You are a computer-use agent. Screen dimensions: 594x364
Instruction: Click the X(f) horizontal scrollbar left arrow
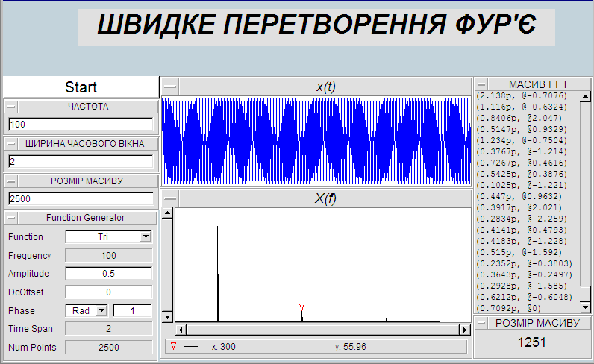(x=181, y=330)
